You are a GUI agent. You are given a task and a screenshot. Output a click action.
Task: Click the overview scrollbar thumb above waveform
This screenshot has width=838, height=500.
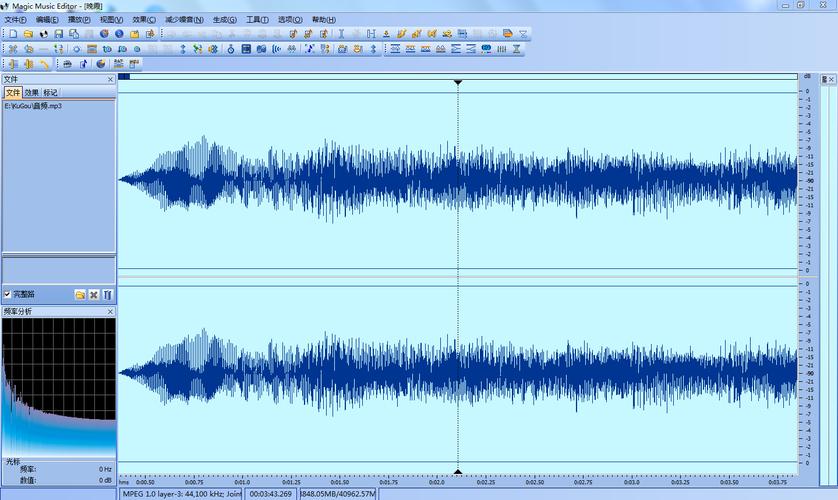[124, 77]
